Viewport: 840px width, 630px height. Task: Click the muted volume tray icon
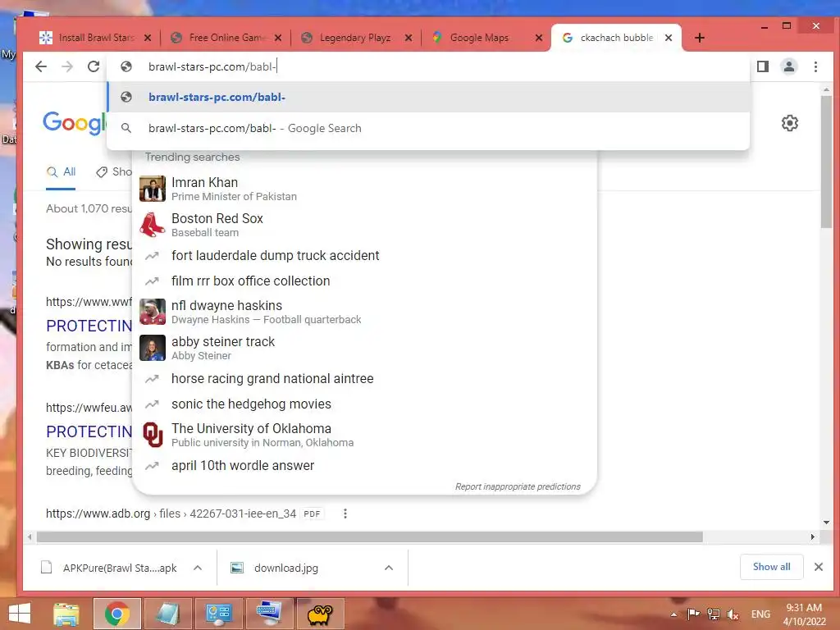[733, 614]
